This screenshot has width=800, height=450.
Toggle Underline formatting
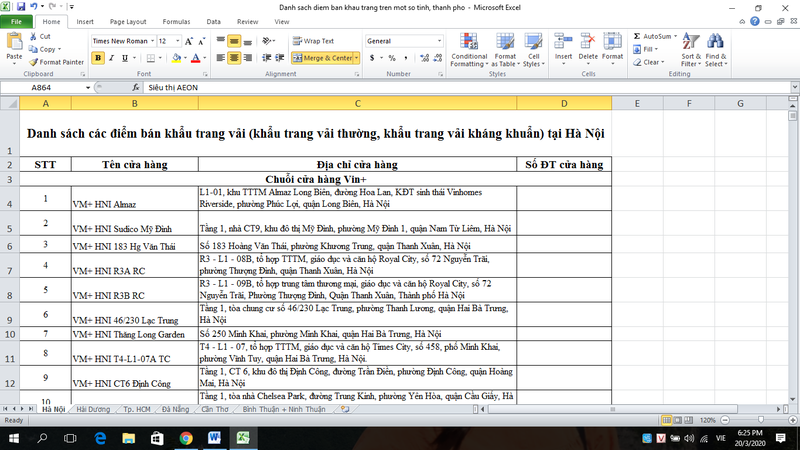coord(125,58)
